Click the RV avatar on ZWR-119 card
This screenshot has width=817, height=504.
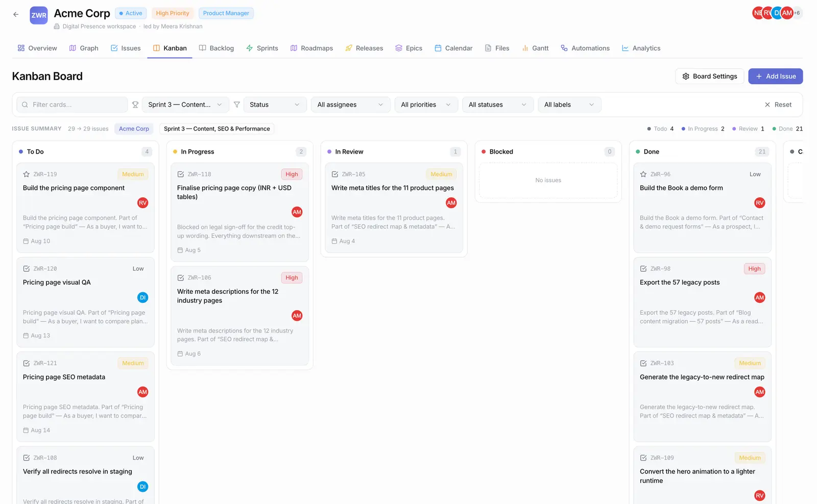(143, 203)
